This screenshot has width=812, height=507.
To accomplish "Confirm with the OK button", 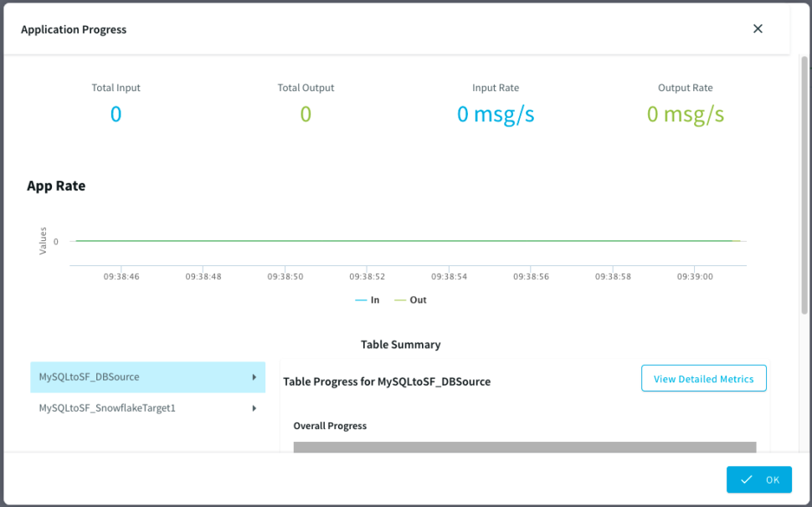I will coord(758,479).
